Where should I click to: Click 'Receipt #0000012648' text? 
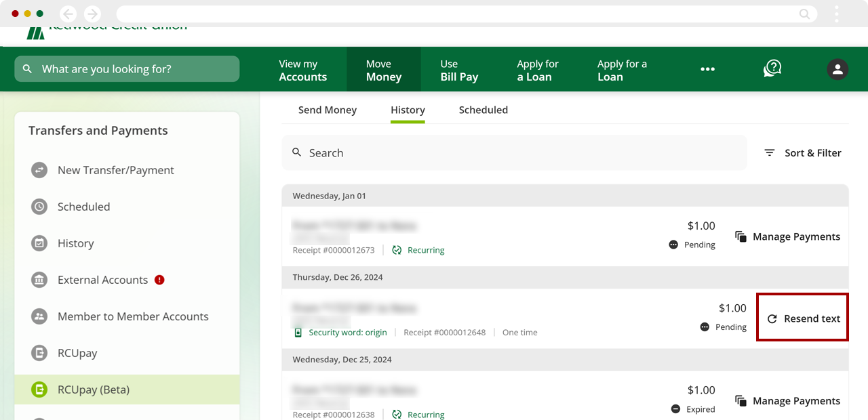(x=445, y=333)
